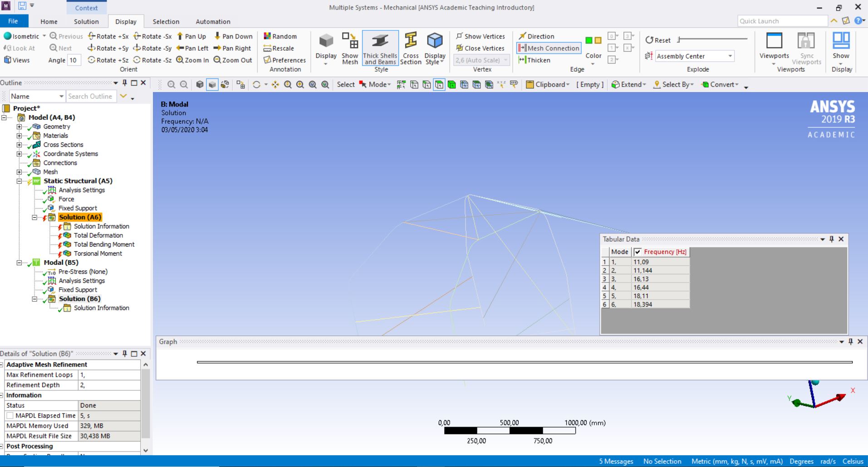Viewport: 868px width, 467px height.
Task: Toggle Mesh Connection edge display
Action: pyautogui.click(x=549, y=48)
